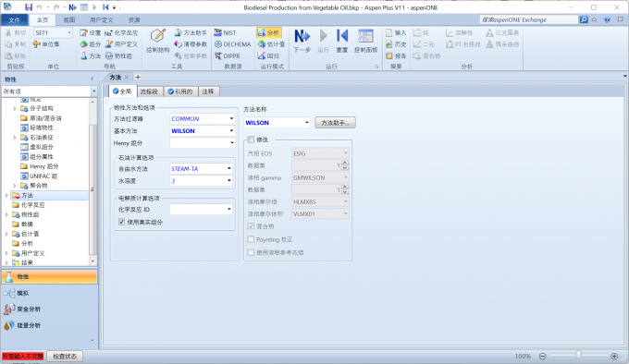Screen dimensions: 629x364
Task: Open 基本方法 WILSON dropdown
Action: point(231,130)
